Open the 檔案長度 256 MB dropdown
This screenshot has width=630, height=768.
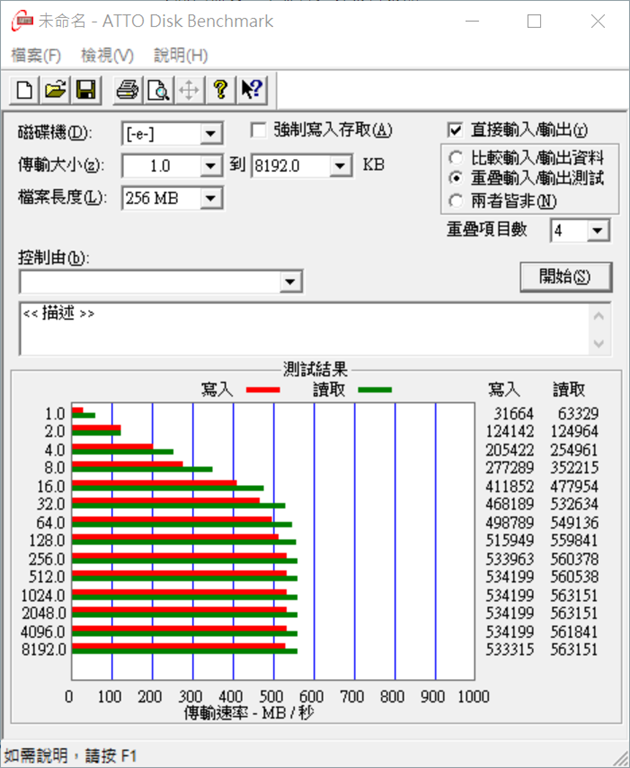(x=210, y=198)
